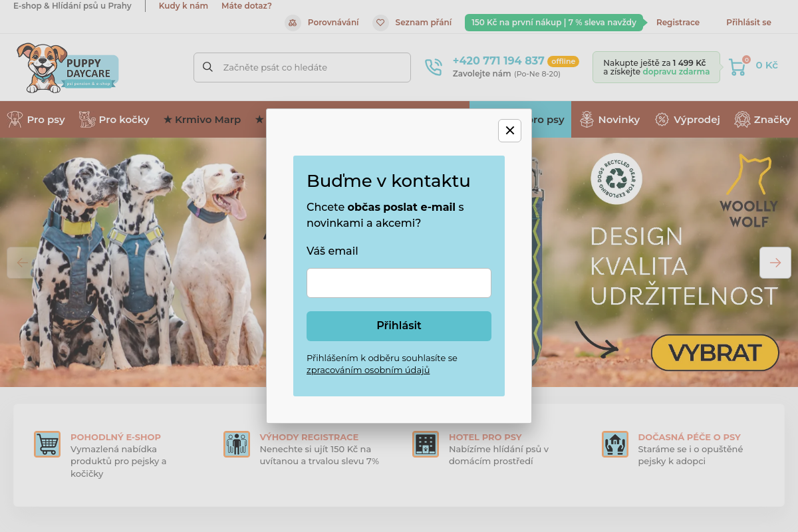Click the Pohodlný e-shop cart icon

point(47,444)
